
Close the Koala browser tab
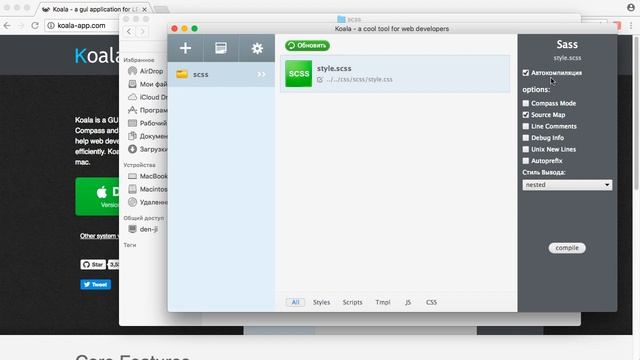tap(144, 9)
